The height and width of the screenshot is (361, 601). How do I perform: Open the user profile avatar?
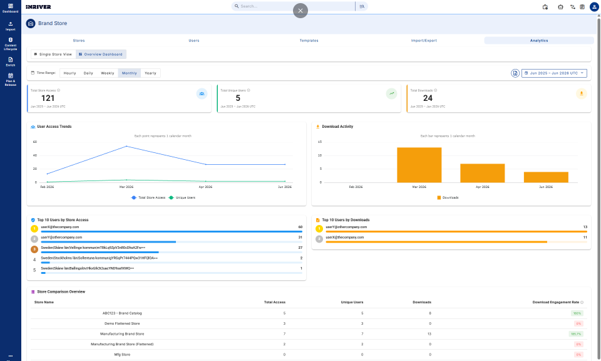(x=594, y=7)
